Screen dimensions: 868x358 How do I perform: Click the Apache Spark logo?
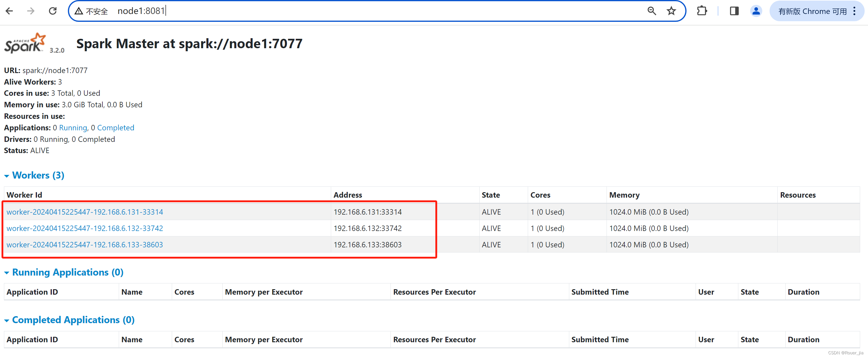[x=25, y=43]
